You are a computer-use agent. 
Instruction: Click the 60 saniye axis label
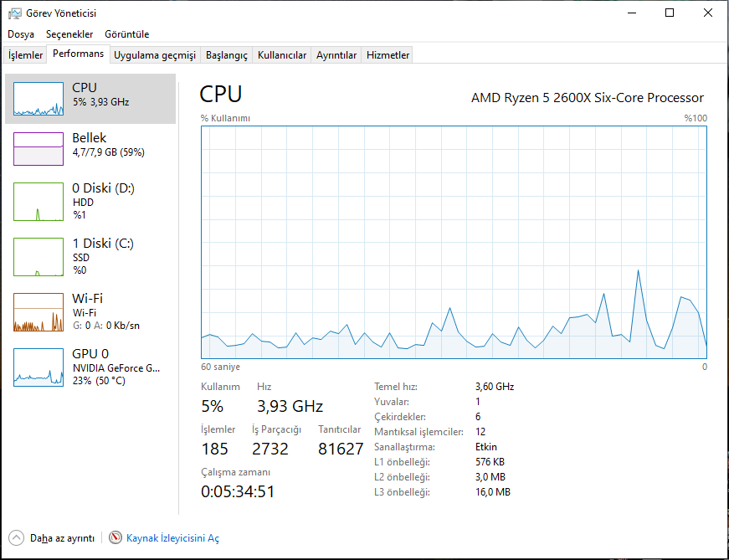tap(220, 367)
